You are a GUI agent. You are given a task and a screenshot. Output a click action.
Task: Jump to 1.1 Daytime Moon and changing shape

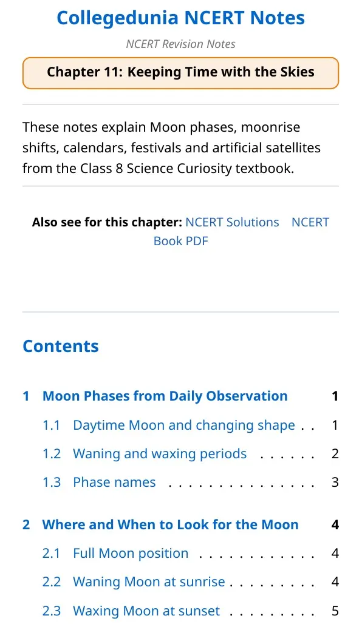coord(183,425)
